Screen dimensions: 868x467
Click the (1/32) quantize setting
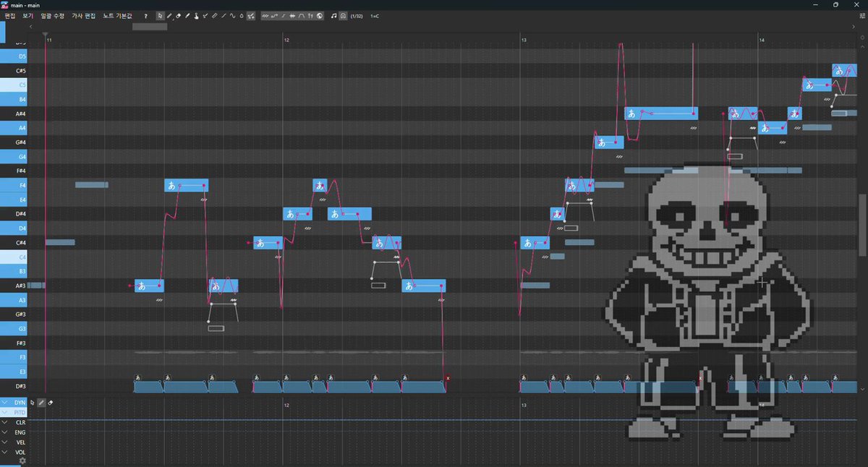pos(357,15)
